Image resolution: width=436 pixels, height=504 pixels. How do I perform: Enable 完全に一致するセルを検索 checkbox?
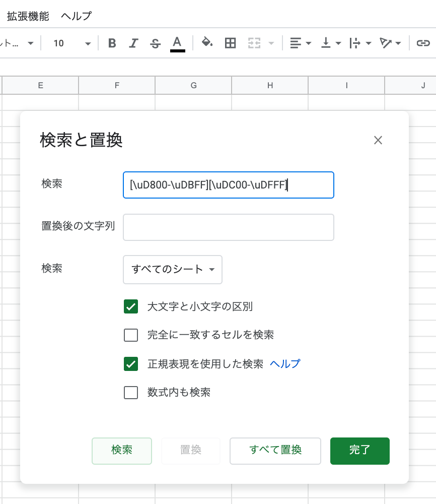tap(131, 335)
